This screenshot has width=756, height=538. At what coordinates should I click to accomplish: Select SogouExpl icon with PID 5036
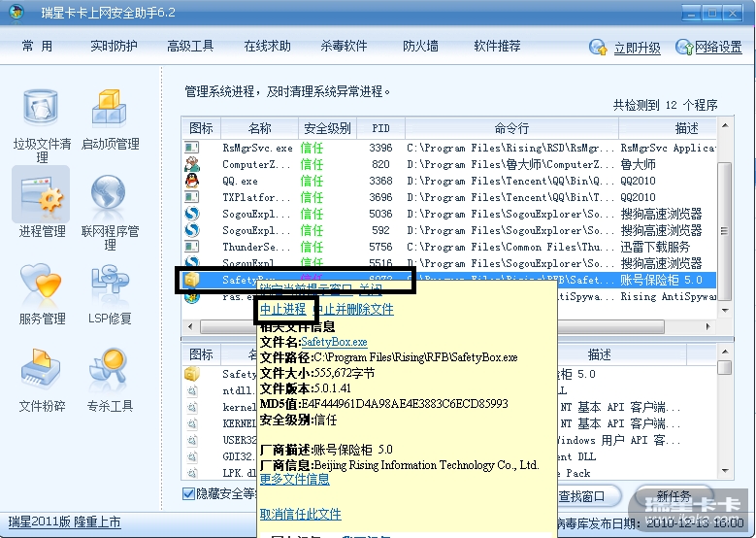[x=192, y=214]
